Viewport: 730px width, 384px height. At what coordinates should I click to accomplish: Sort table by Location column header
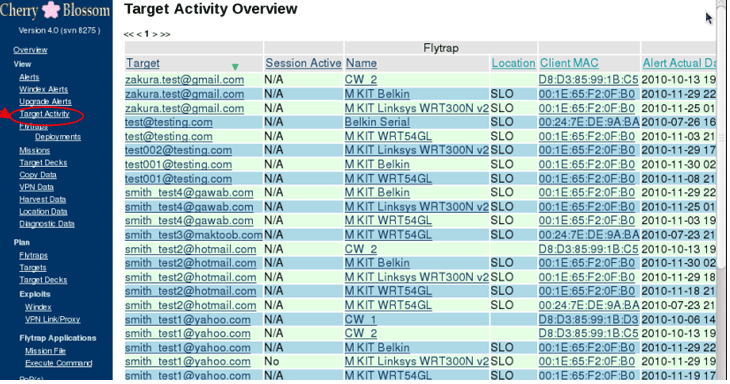[x=514, y=63]
